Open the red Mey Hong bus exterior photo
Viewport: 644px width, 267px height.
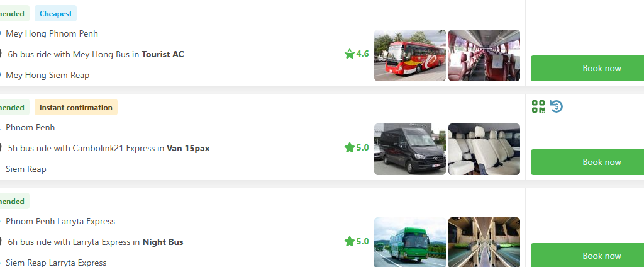(x=410, y=55)
